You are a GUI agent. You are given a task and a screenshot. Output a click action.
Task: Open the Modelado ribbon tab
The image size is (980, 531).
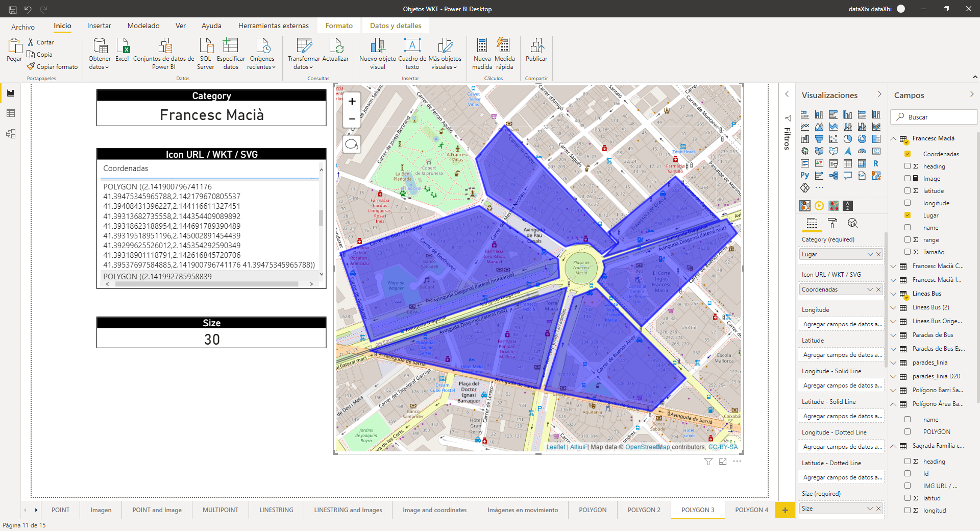point(143,26)
